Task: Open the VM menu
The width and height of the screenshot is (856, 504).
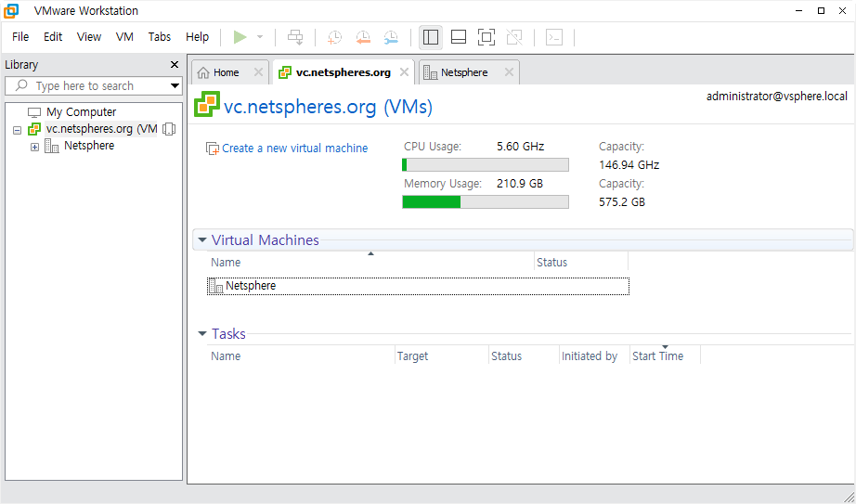Action: pos(124,36)
